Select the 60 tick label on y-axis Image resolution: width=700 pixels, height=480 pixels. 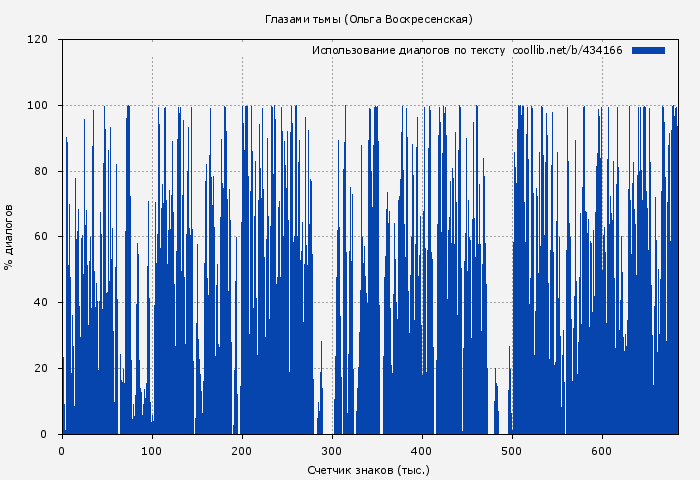[41, 237]
